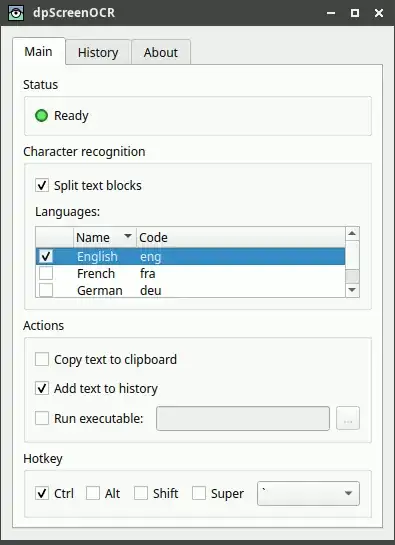The width and height of the screenshot is (395, 545).
Task: Open the About tab
Action: 161,52
